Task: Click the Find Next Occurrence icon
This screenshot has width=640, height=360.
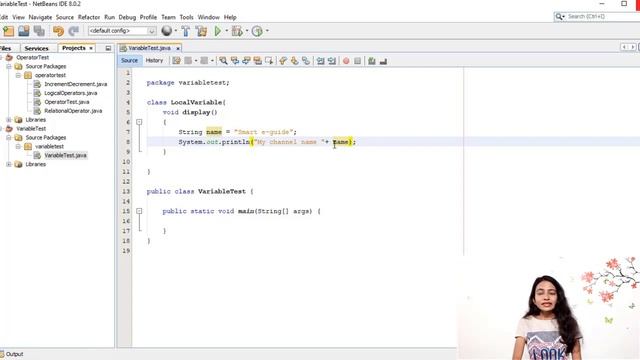Action: point(246,61)
